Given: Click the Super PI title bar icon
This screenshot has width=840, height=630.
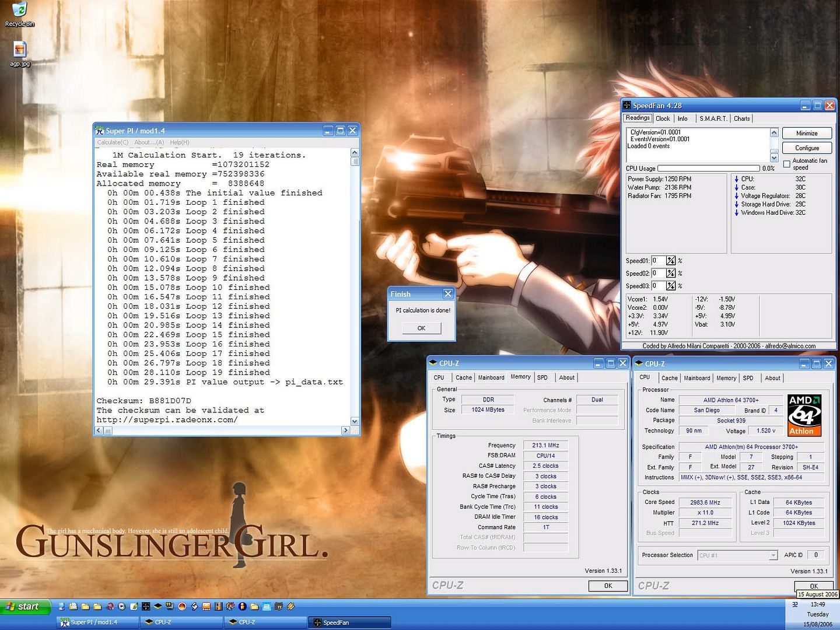Looking at the screenshot, I should (100, 131).
